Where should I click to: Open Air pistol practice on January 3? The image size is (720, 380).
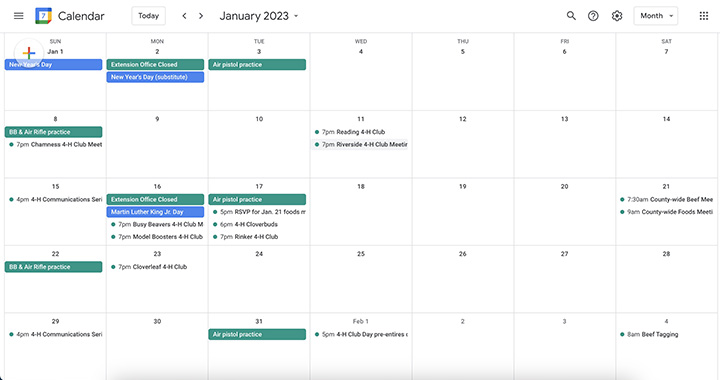[257, 65]
